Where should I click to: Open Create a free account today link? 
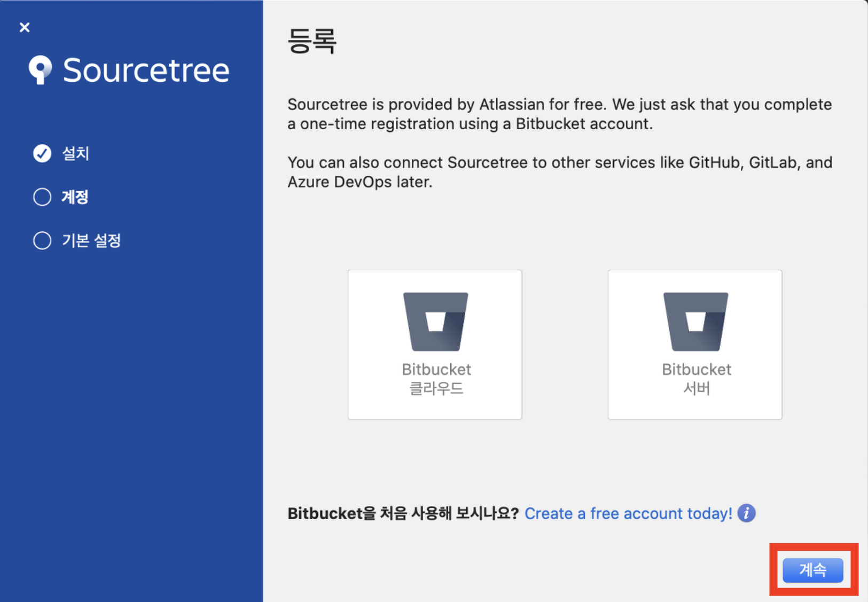click(628, 513)
